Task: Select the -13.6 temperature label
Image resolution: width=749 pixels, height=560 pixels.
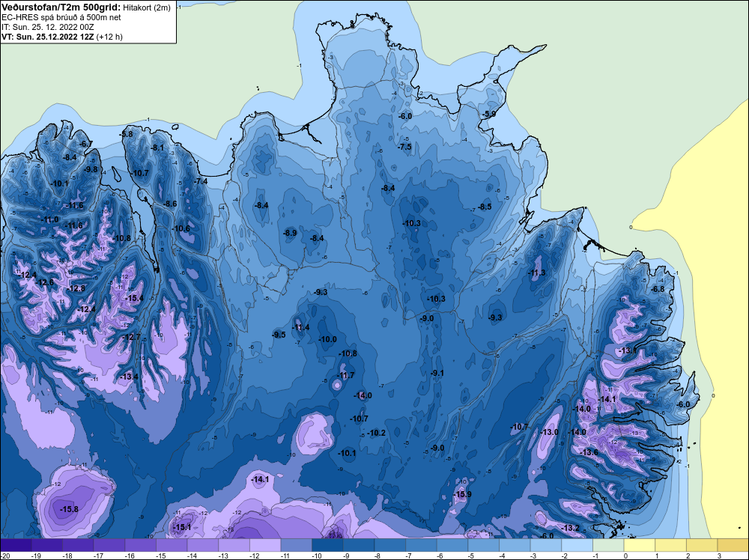Action: click(x=589, y=452)
